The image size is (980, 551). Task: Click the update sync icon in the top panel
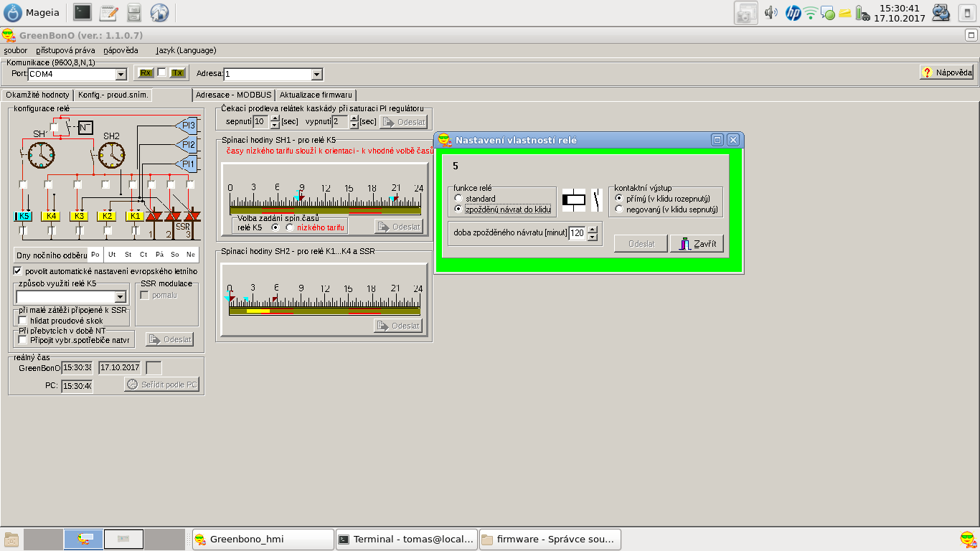941,12
